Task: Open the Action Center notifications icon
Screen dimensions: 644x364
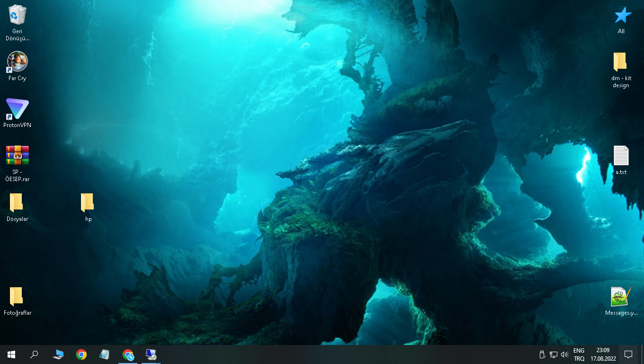Action: [628, 354]
